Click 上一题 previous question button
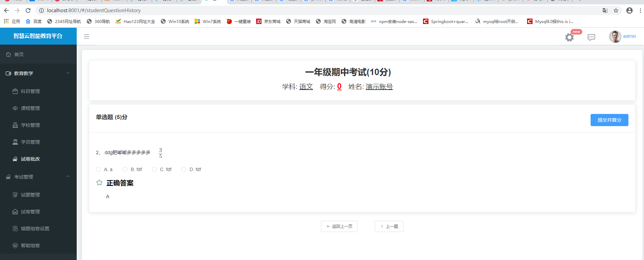The width and height of the screenshot is (644, 260). coord(389,227)
